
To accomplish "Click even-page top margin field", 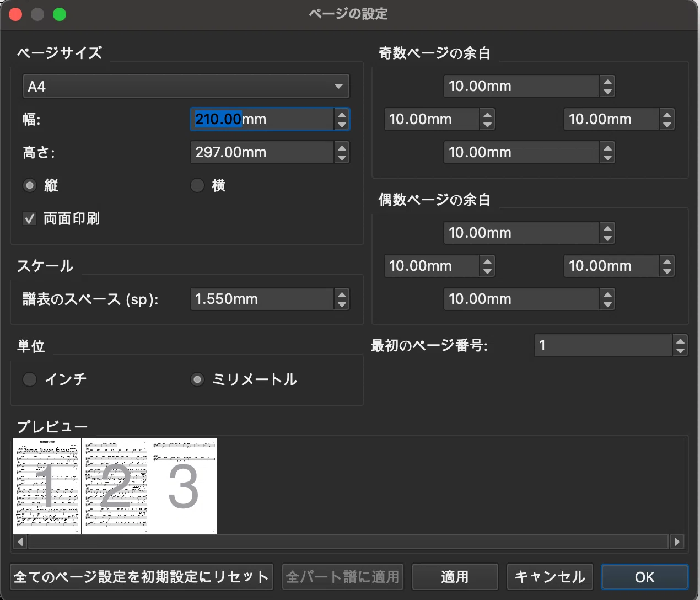I will [x=521, y=233].
